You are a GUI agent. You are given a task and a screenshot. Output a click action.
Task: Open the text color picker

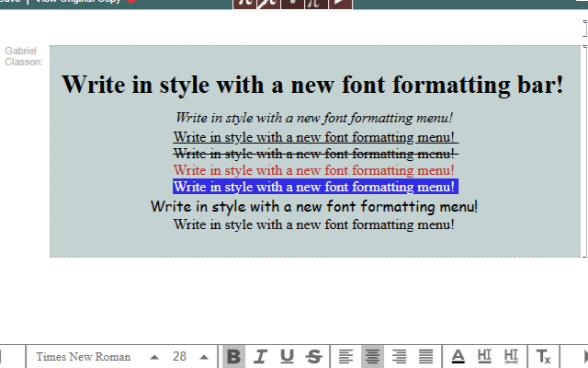tap(458, 357)
